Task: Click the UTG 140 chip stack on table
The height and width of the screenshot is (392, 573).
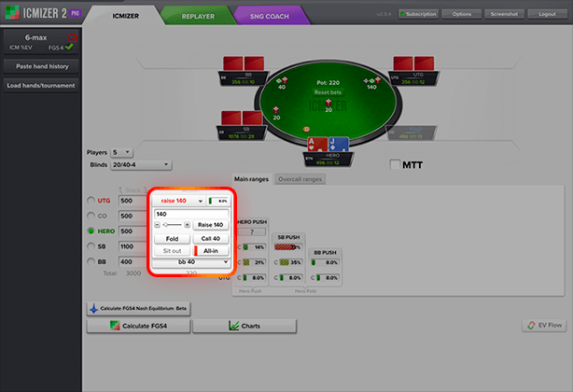Action: click(371, 81)
